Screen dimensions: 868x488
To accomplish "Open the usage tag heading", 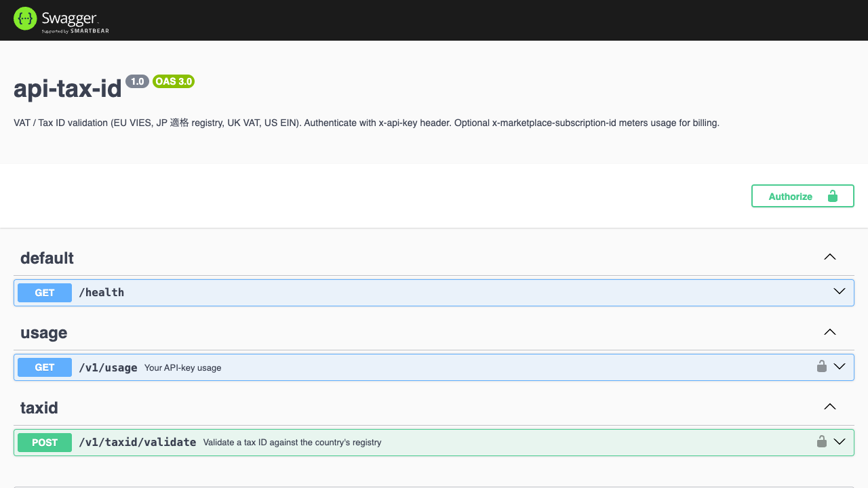I will [x=44, y=333].
